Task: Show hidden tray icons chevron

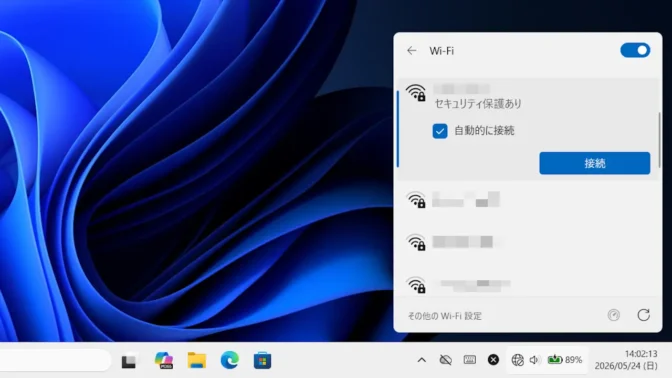Action: point(422,360)
